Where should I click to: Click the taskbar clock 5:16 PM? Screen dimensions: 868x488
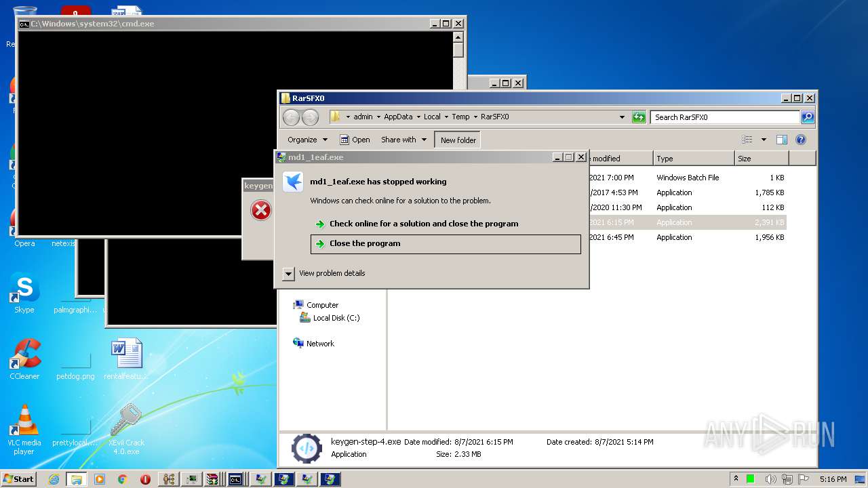coord(833,479)
